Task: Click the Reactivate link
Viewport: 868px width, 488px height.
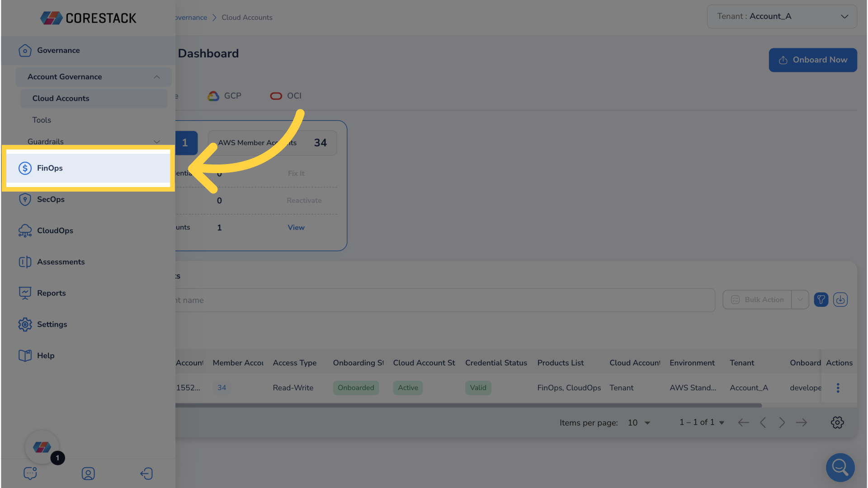Action: point(304,200)
